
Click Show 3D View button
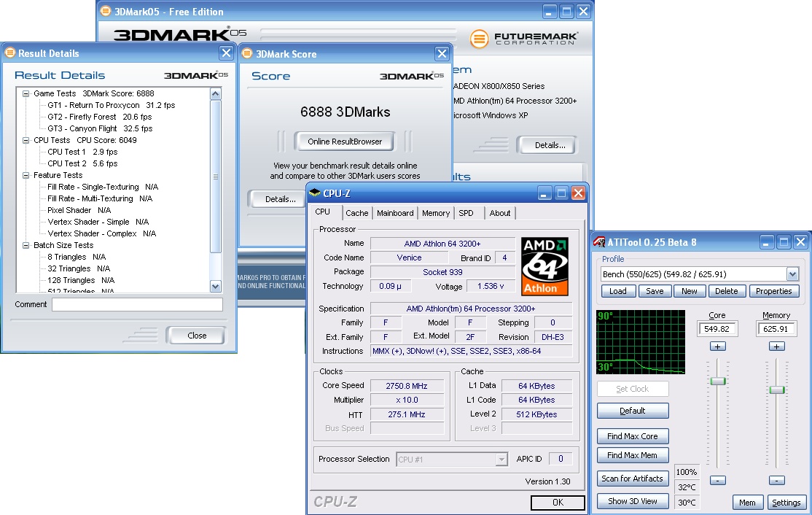[x=632, y=502]
